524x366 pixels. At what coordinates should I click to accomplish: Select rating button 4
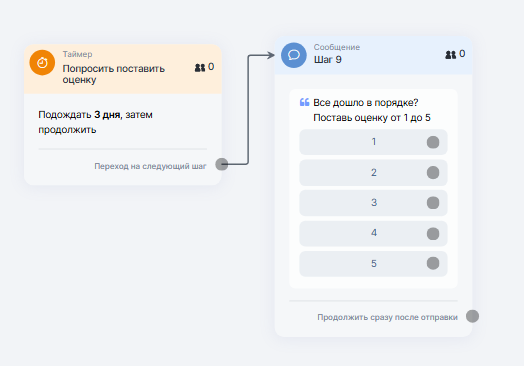[x=373, y=233]
